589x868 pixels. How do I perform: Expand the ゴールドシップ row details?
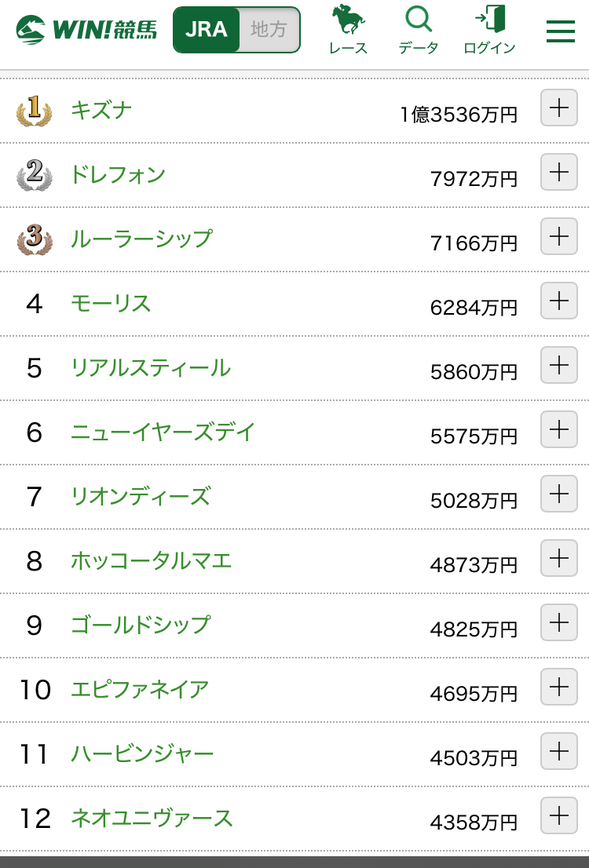point(558,622)
